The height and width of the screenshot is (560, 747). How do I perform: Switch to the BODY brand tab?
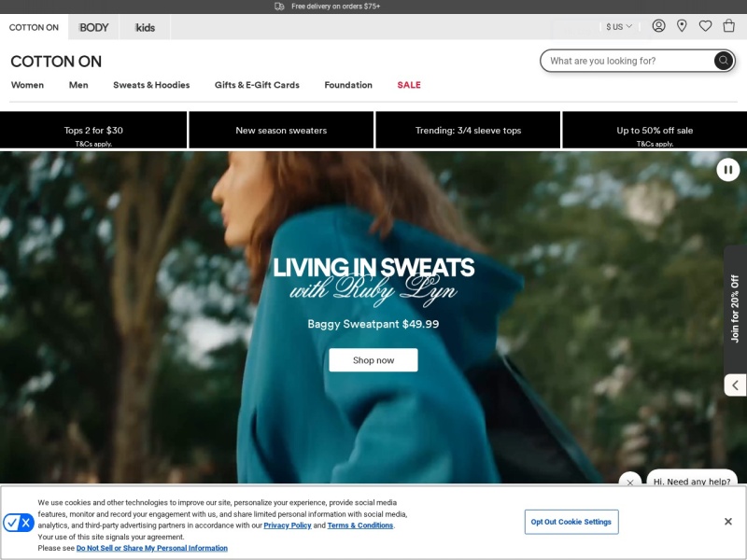click(x=94, y=27)
